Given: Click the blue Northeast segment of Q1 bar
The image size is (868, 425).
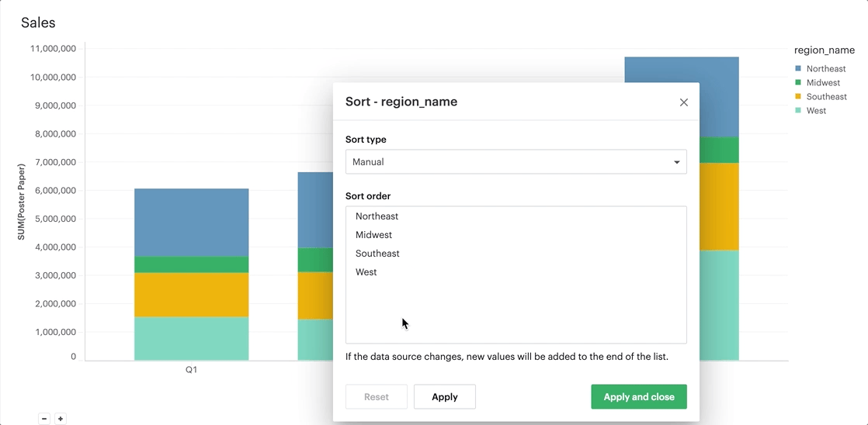Looking at the screenshot, I should (191, 223).
